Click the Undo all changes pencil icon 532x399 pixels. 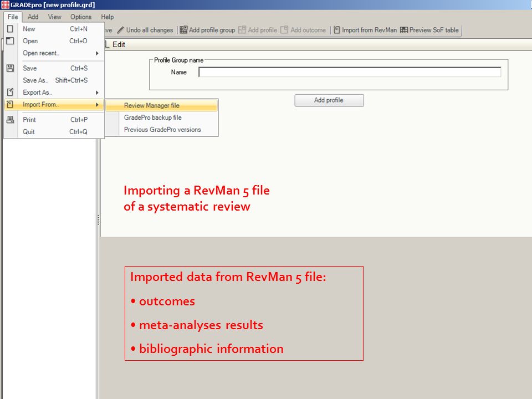(x=120, y=30)
